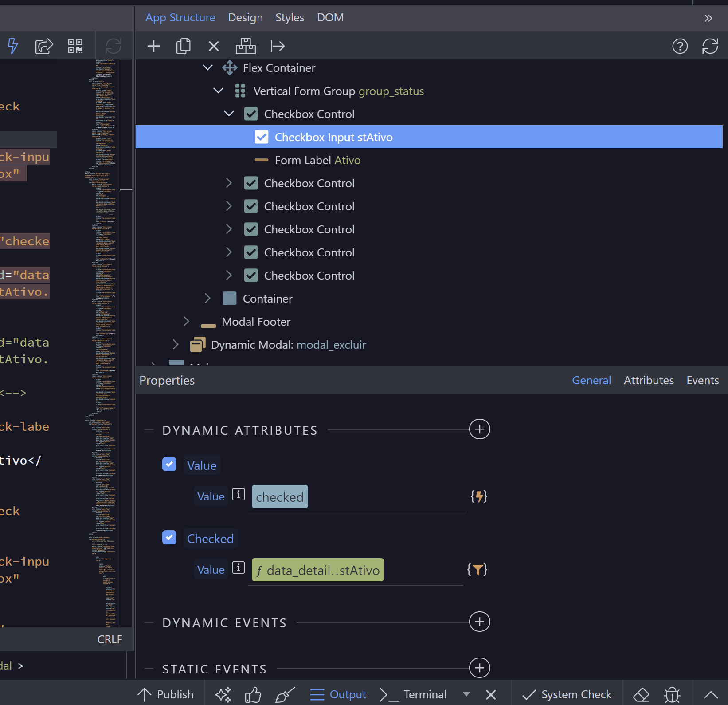728x705 pixels.
Task: Add a new static event
Action: click(480, 668)
